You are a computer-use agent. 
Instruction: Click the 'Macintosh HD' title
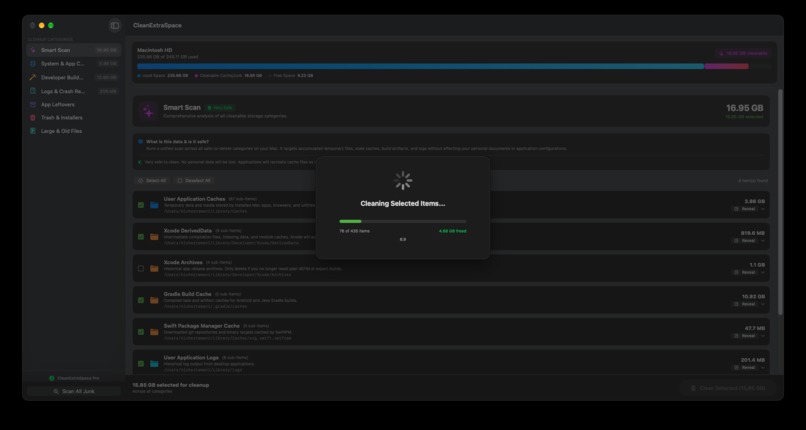tap(155, 50)
